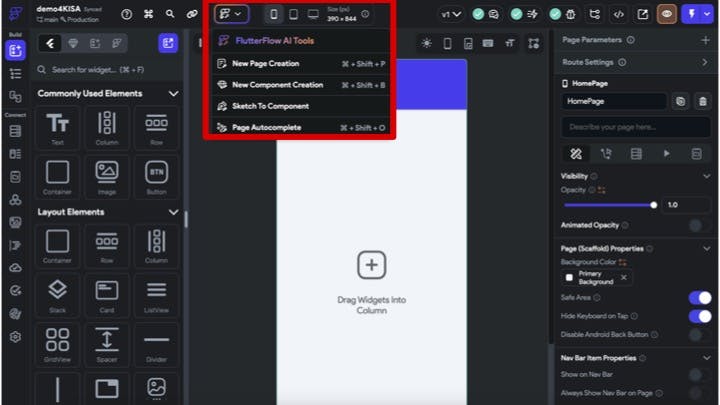Screen dimensions: 720x405
Task: Open the branching icon in top bar
Action: [x=595, y=15]
